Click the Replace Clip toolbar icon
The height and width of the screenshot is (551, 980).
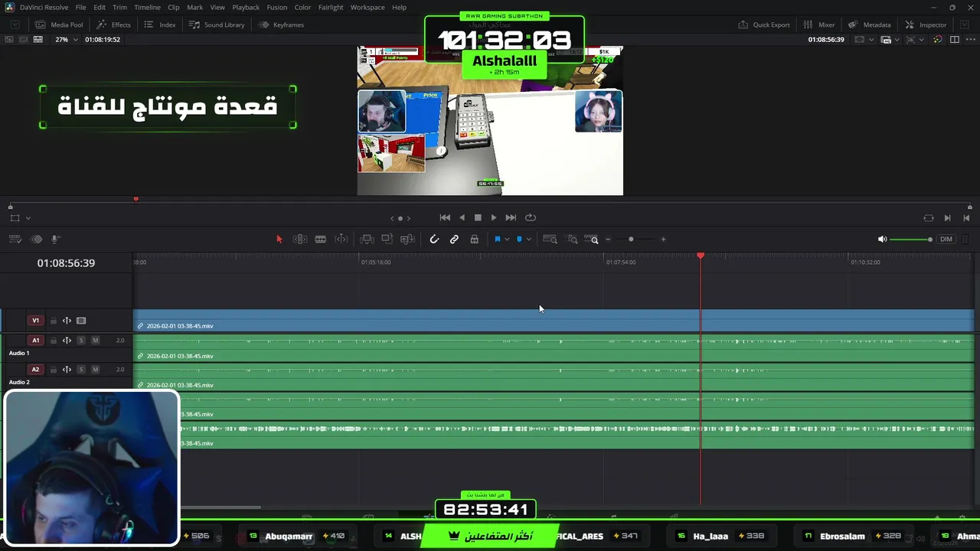point(408,240)
